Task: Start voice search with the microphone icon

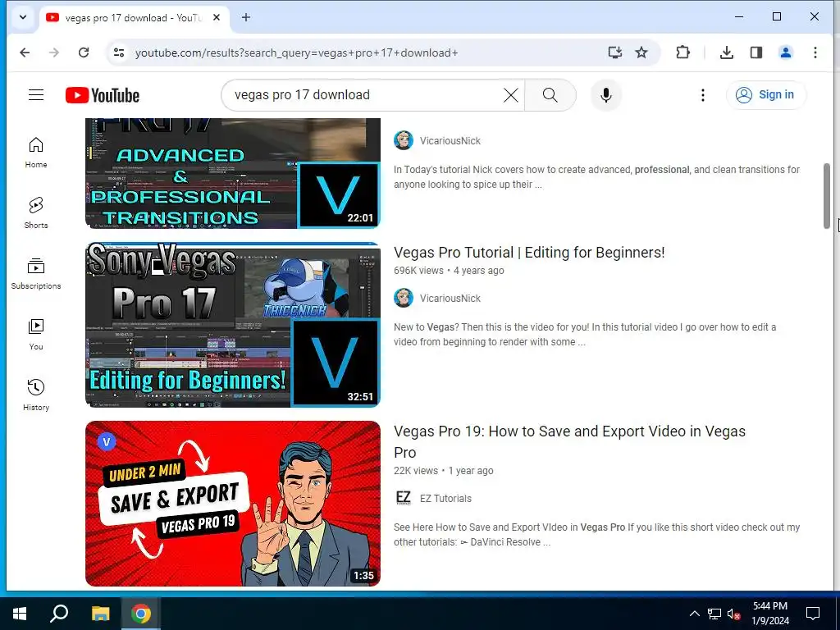Action: click(606, 95)
